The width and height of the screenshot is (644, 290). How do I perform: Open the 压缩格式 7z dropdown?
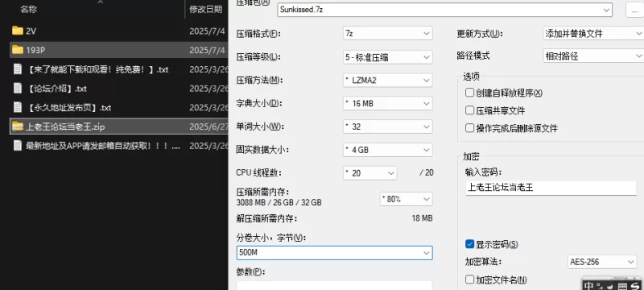point(388,34)
